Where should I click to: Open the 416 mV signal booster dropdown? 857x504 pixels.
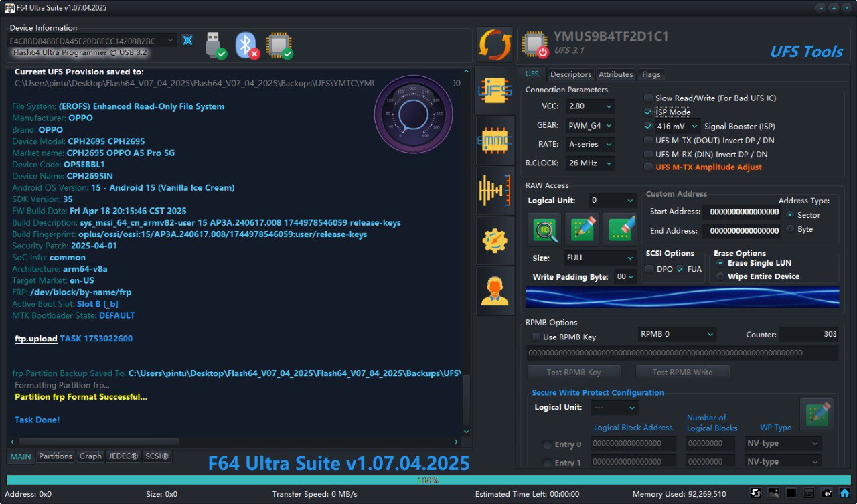coord(677,126)
